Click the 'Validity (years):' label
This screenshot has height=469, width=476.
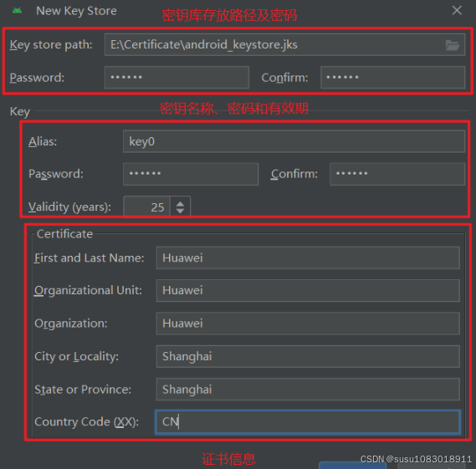69,207
